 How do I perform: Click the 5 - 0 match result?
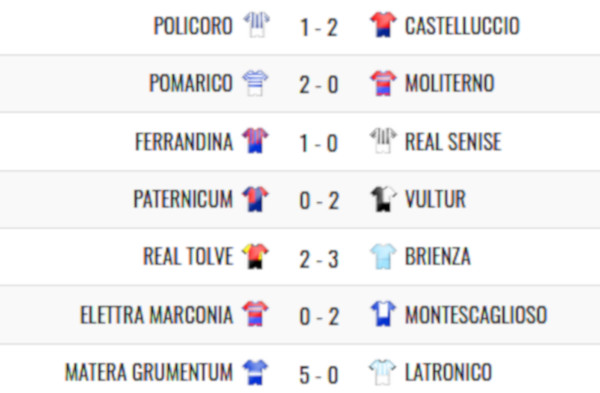click(x=319, y=375)
